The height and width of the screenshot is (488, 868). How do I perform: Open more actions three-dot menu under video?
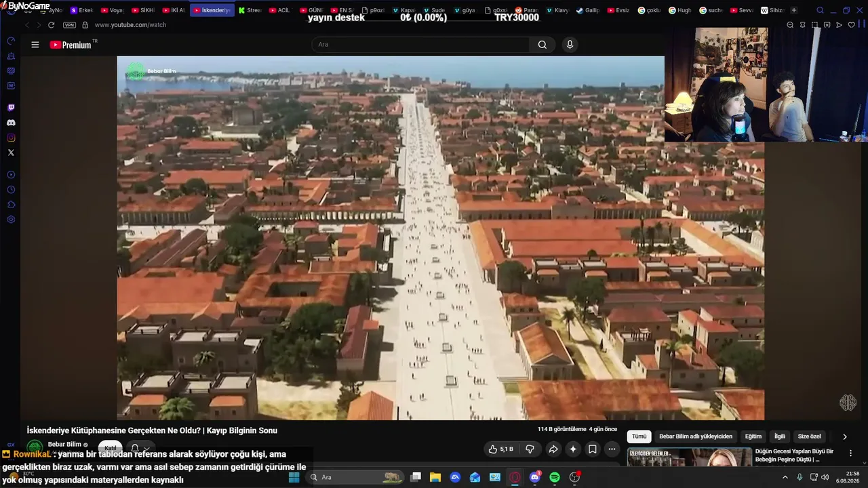pos(612,449)
